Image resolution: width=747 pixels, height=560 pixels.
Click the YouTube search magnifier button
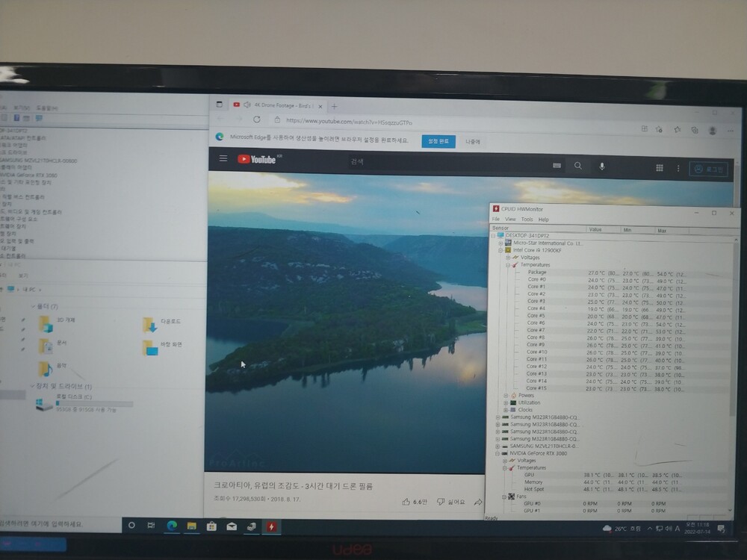pyautogui.click(x=577, y=167)
